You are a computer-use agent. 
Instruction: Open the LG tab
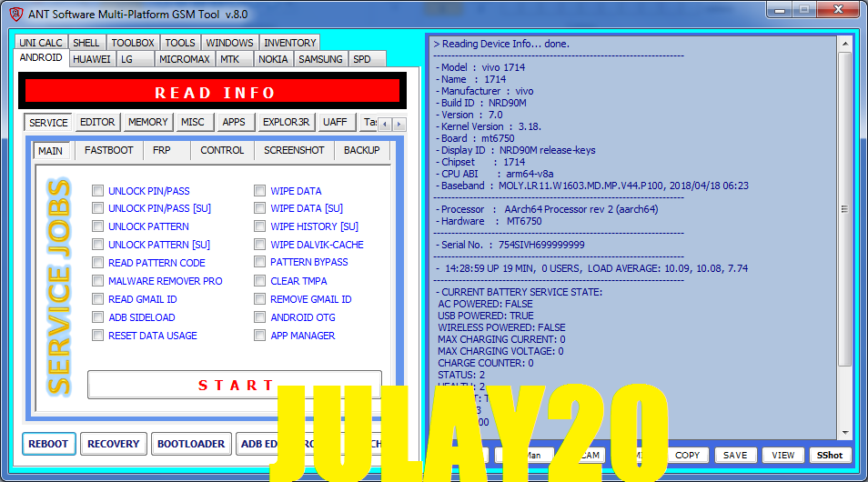point(135,59)
